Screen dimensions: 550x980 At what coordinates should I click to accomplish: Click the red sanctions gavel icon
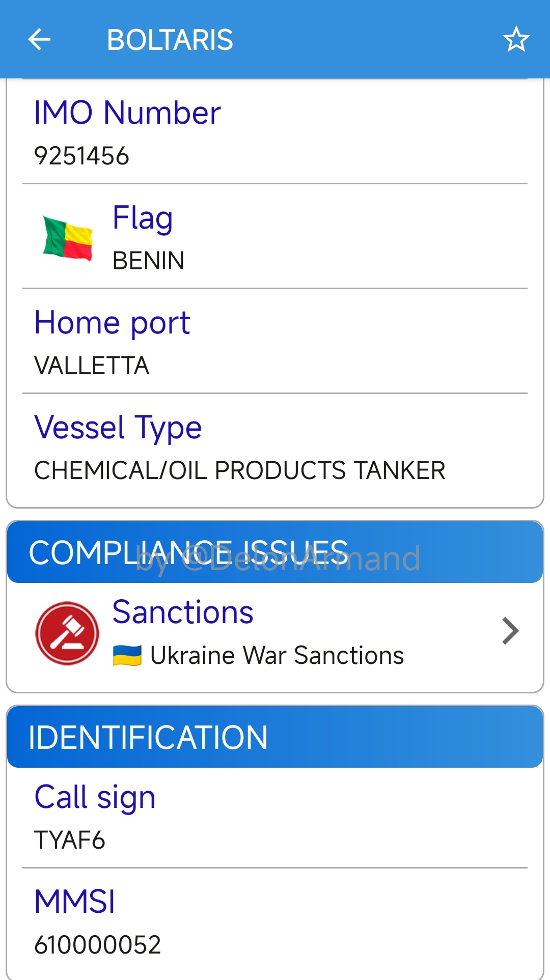tap(67, 633)
